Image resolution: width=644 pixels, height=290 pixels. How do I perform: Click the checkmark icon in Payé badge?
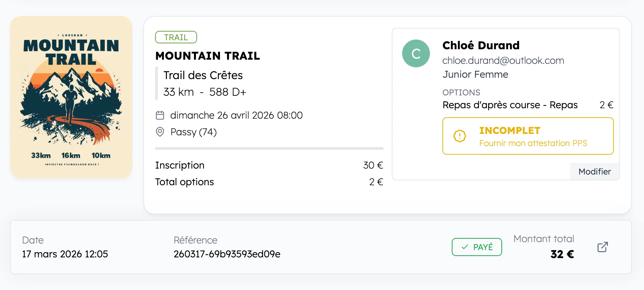point(465,247)
